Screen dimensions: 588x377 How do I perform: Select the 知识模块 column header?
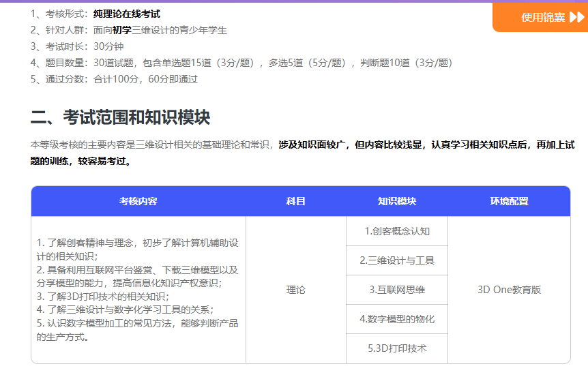click(397, 201)
